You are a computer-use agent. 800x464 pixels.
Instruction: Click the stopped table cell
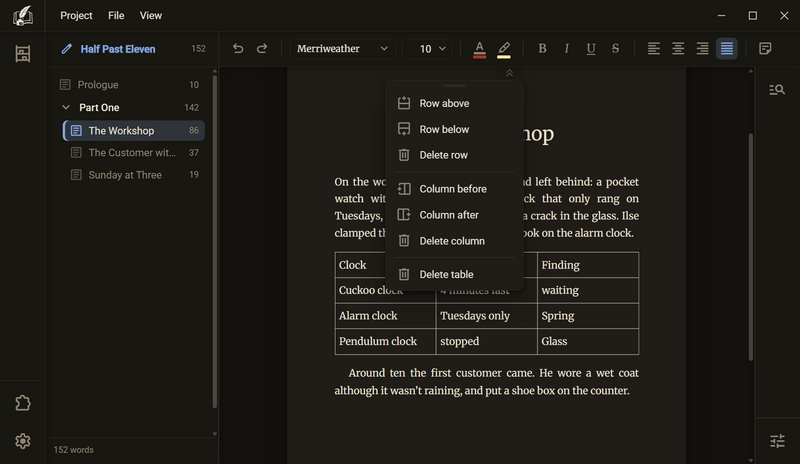point(487,341)
